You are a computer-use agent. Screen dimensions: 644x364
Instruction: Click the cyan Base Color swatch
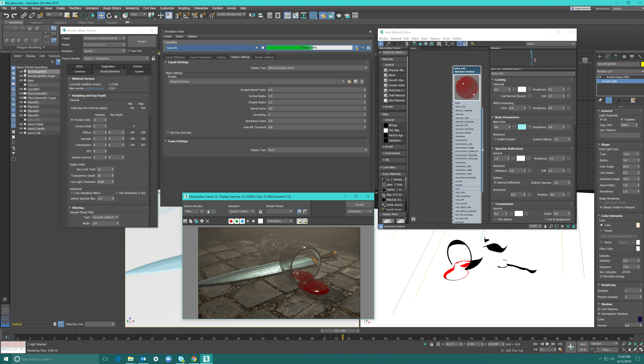point(522,127)
